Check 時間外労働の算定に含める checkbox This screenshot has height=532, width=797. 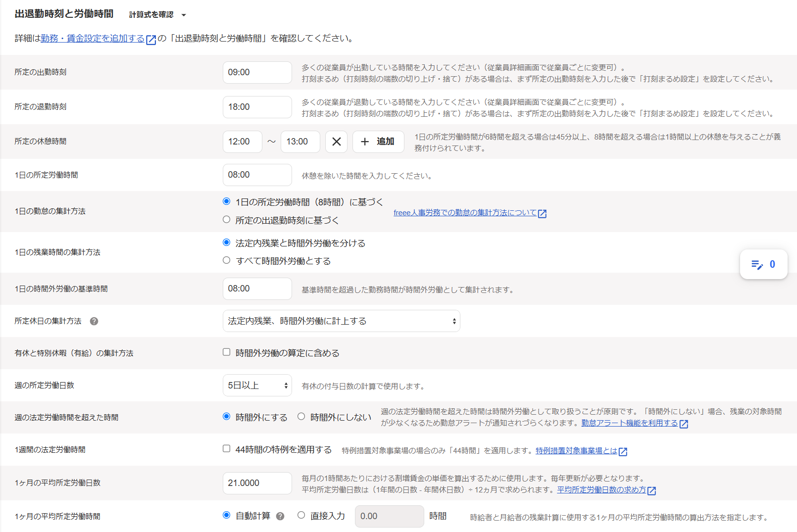(x=226, y=352)
